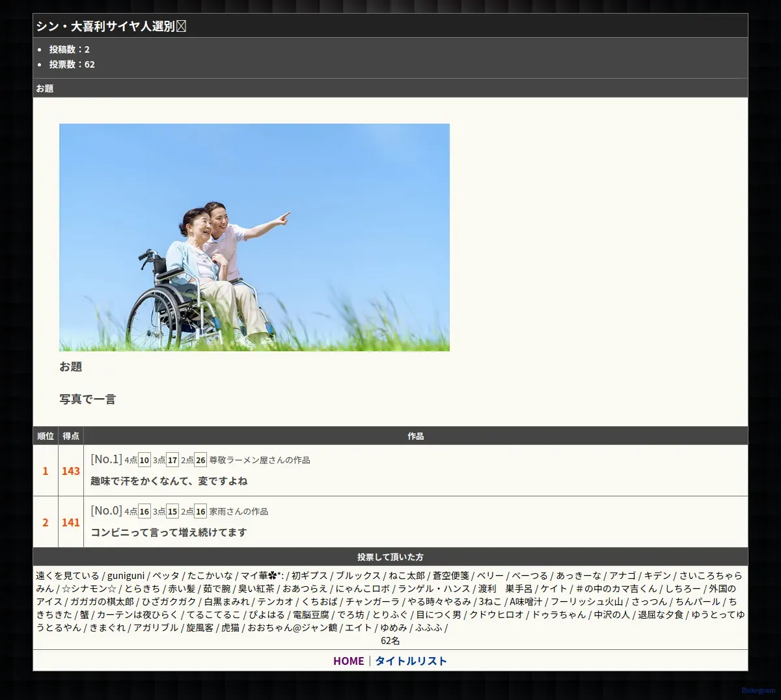Click the Bokegram link in the corner
Viewport: 781px width, 700px height.
coord(758,690)
